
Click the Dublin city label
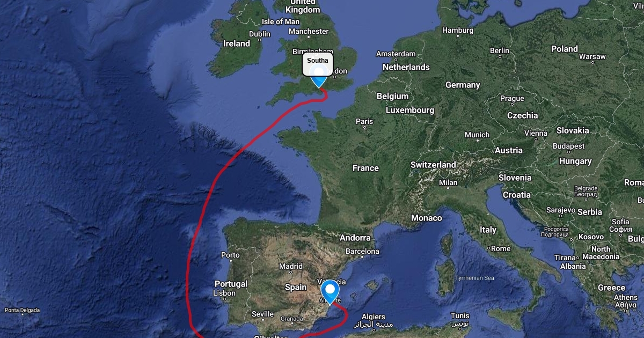[260, 34]
